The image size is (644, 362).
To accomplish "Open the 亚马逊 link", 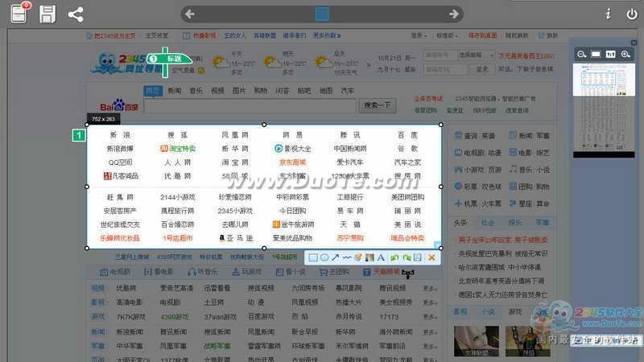I will tap(236, 238).
